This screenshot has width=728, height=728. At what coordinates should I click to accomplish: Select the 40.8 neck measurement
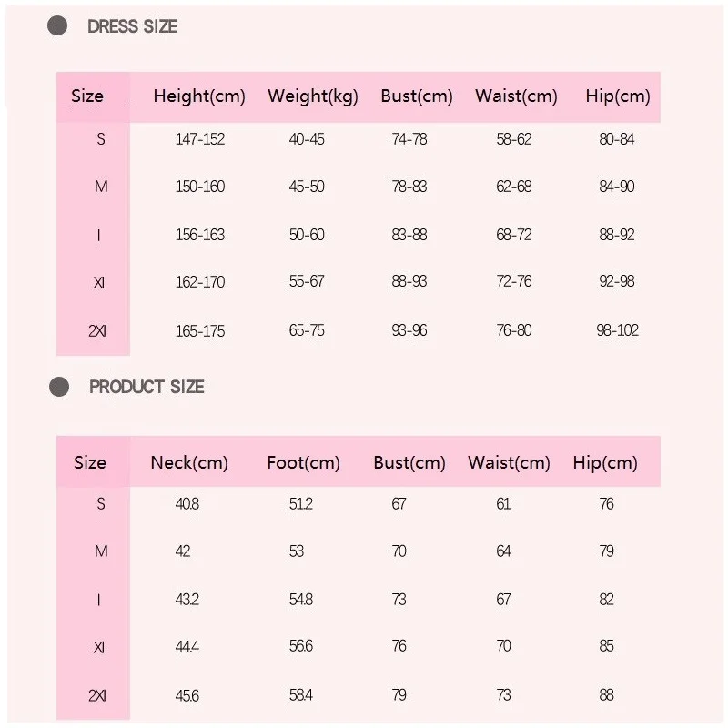[x=187, y=503]
